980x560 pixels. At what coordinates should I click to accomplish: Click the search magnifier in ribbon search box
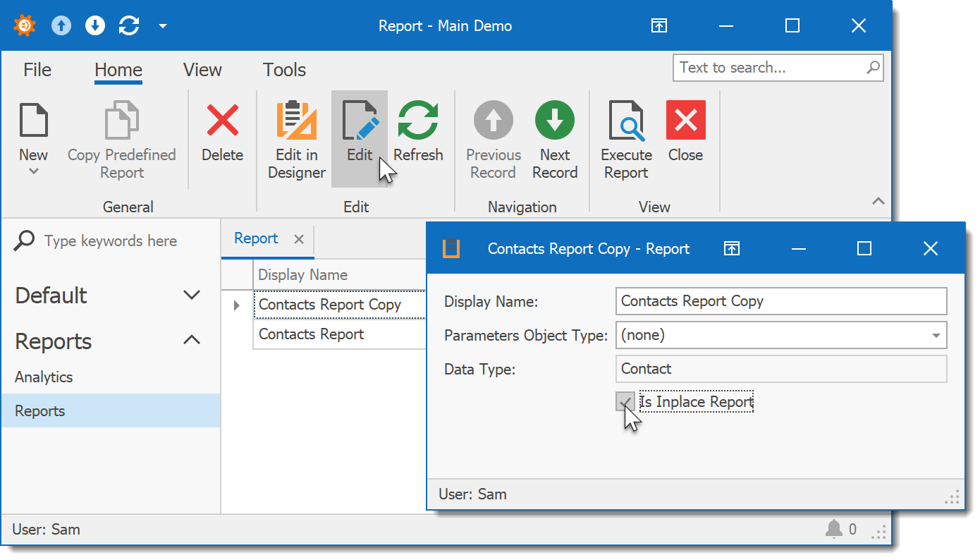[x=873, y=68]
